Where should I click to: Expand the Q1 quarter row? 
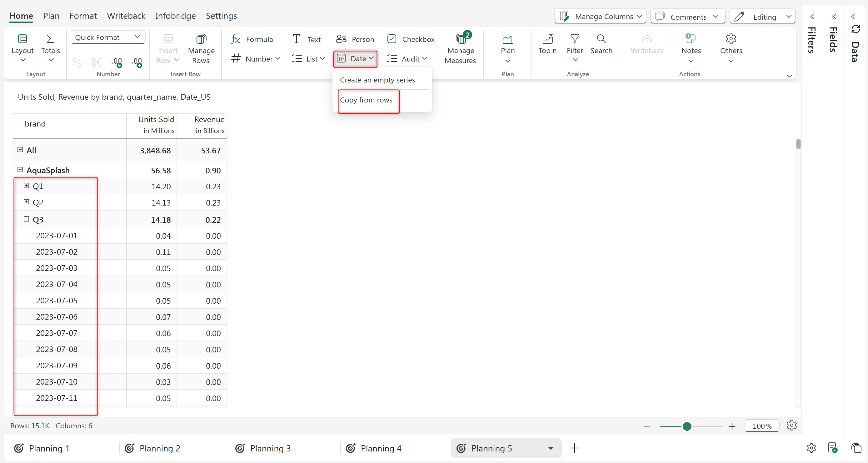[x=26, y=186]
